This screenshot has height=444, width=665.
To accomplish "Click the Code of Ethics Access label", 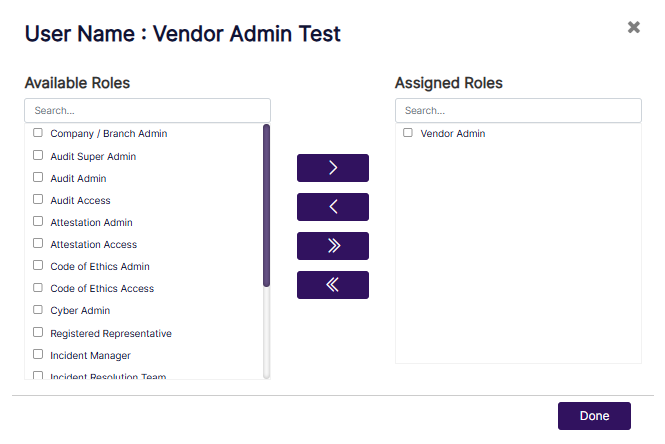I will [x=102, y=289].
